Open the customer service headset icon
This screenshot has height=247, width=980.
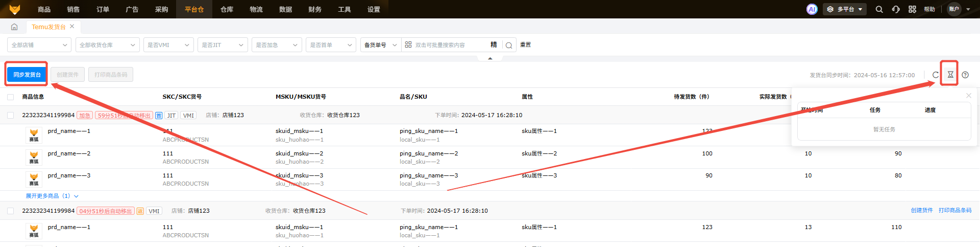tap(896, 9)
